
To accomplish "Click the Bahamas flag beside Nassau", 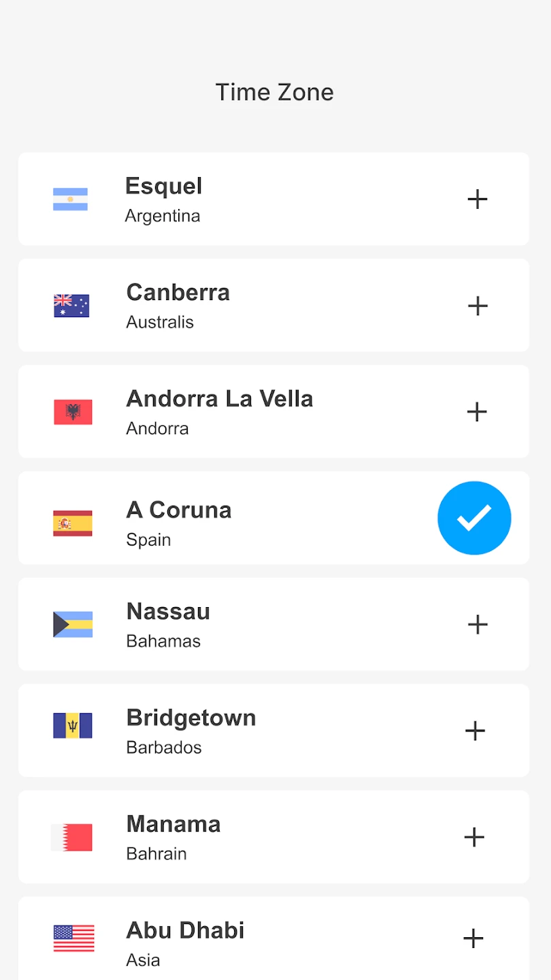I will click(x=73, y=625).
